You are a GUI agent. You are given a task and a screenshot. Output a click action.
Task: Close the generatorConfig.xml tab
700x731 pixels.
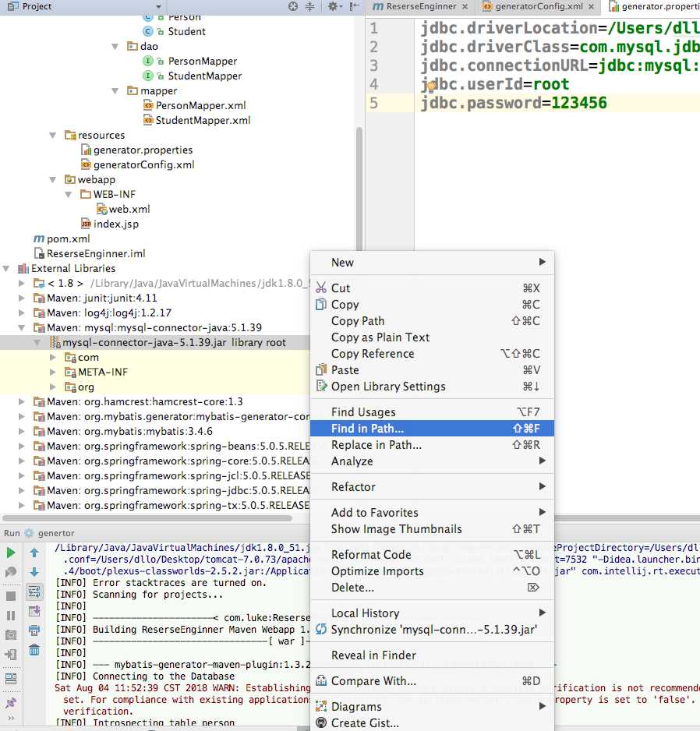coord(591,7)
